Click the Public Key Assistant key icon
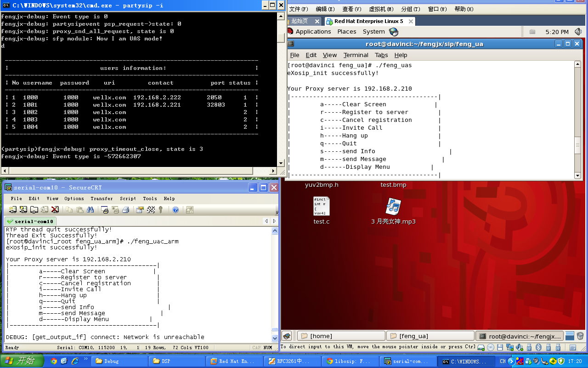Screen dimensions: 588x368 (161, 210)
